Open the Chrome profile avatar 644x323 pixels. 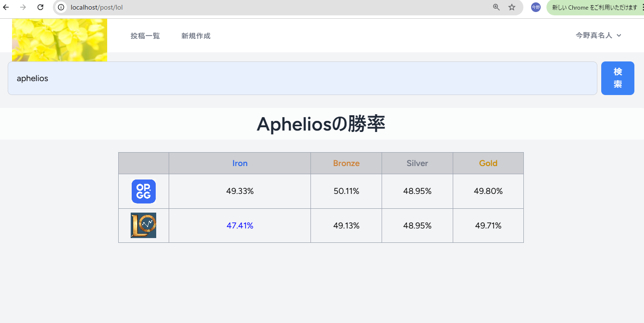pyautogui.click(x=535, y=7)
